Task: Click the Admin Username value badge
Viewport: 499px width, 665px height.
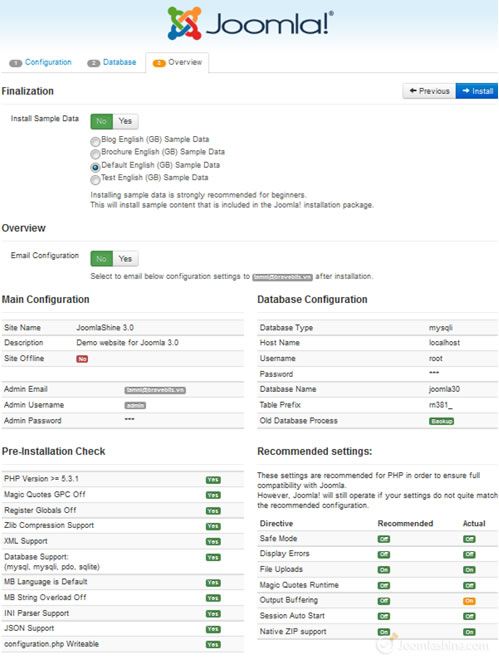Action: click(135, 406)
